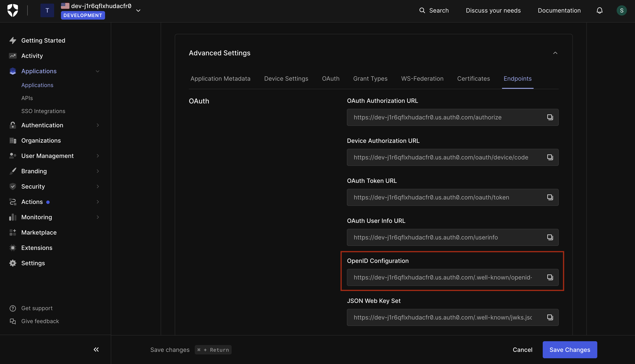The height and width of the screenshot is (364, 635).
Task: Click the JSON Web Key Set field
Action: click(x=453, y=317)
